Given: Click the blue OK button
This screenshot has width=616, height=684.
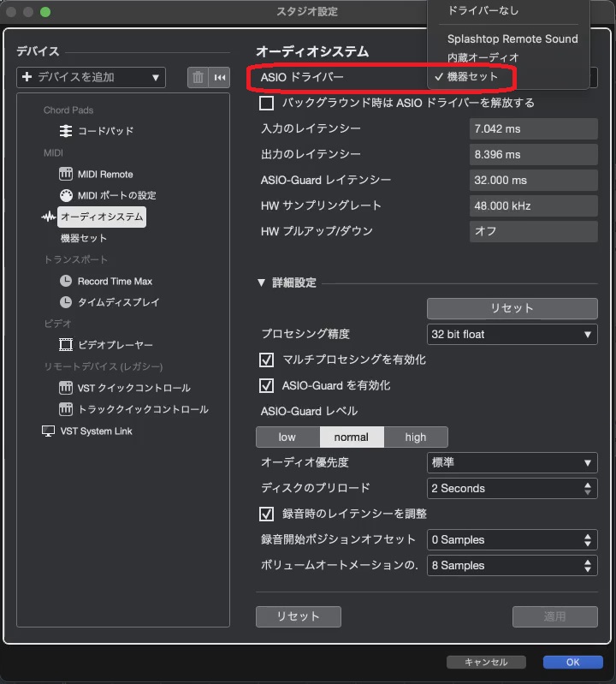Looking at the screenshot, I should point(572,662).
